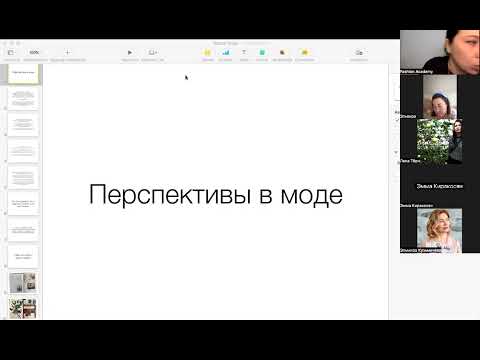Open the zoom percentage dropdown
The image size is (480, 360).
click(x=34, y=53)
